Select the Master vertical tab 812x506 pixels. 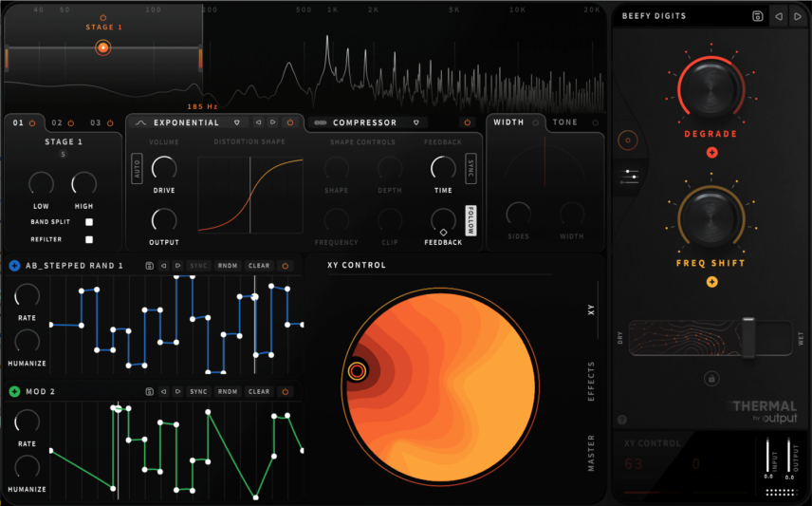591,453
